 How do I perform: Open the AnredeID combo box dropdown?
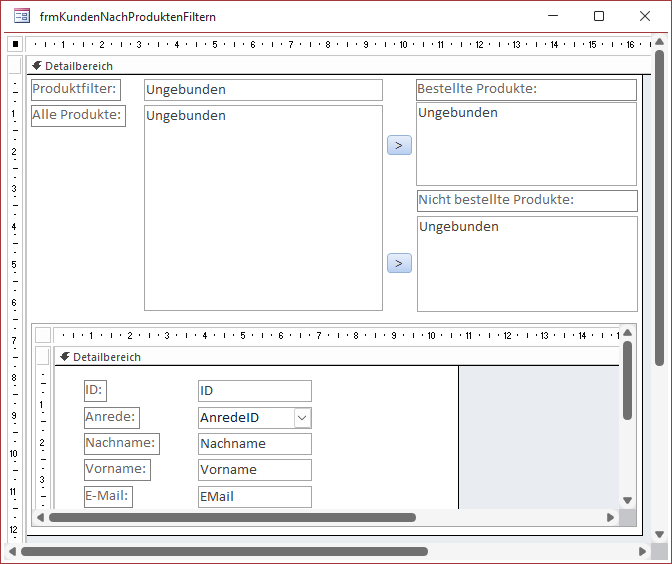click(x=302, y=418)
